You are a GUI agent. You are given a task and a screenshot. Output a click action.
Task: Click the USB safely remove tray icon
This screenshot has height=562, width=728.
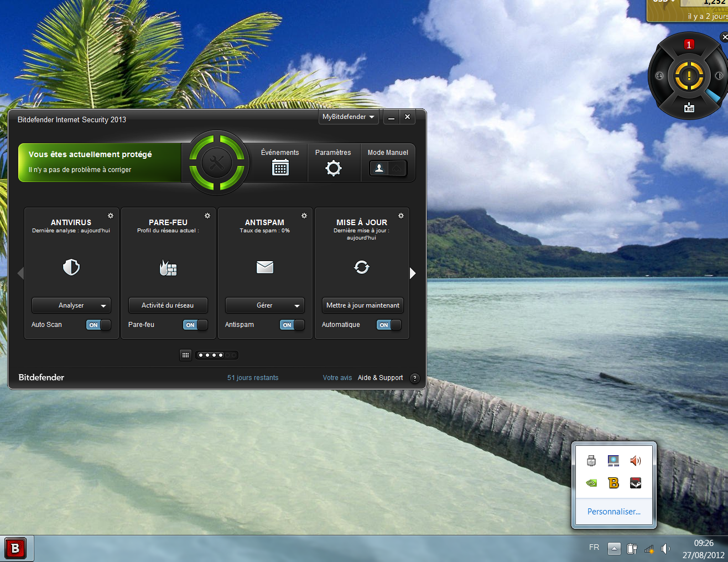tap(591, 460)
